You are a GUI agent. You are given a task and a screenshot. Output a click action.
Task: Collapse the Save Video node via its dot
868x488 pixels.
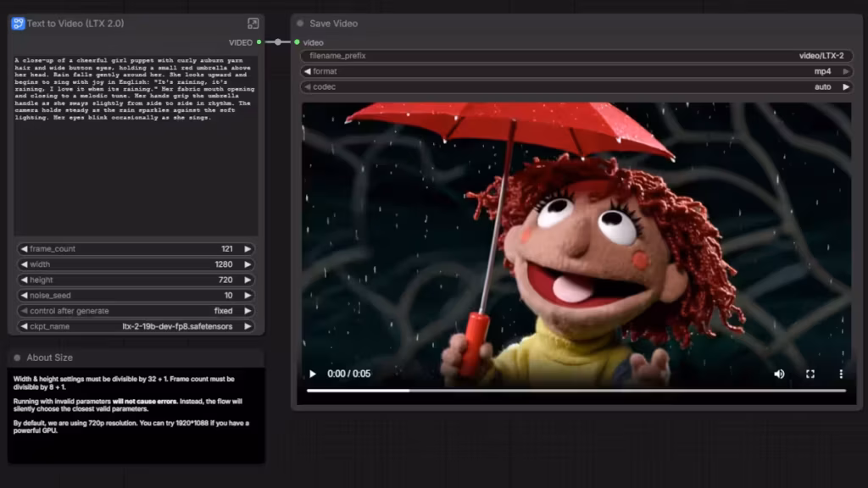[300, 24]
